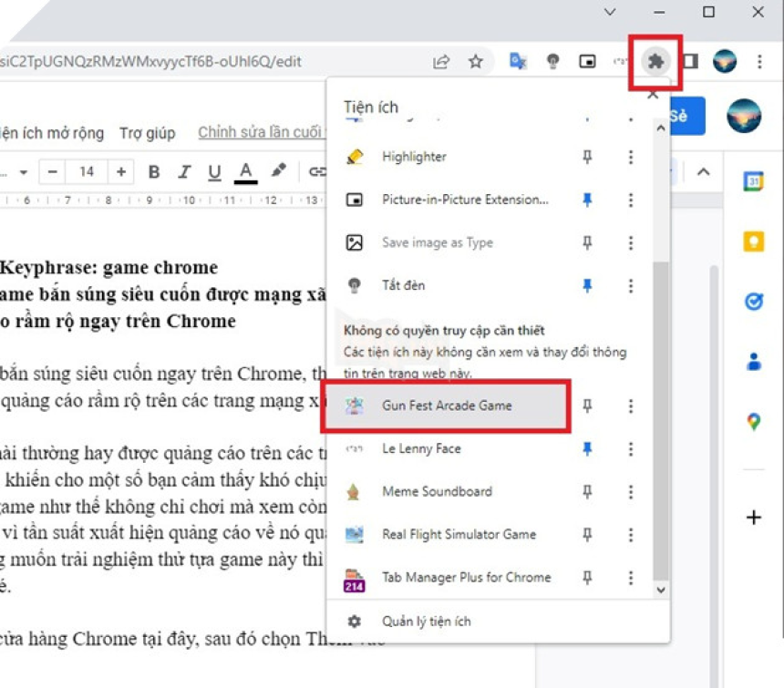Unpin the Tắt đèn extension
Image resolution: width=784 pixels, height=688 pixels.
[587, 286]
